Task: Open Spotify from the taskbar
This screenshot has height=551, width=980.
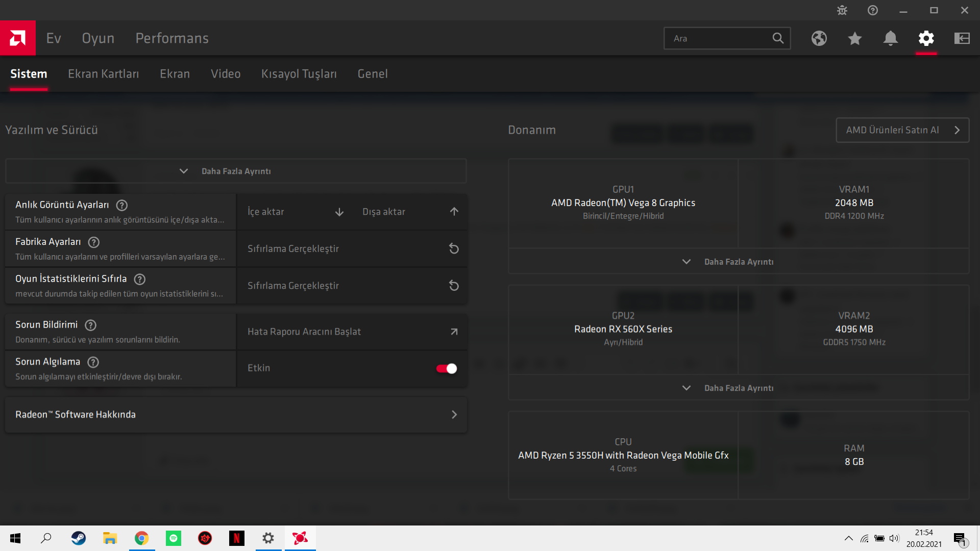Action: coord(174,538)
